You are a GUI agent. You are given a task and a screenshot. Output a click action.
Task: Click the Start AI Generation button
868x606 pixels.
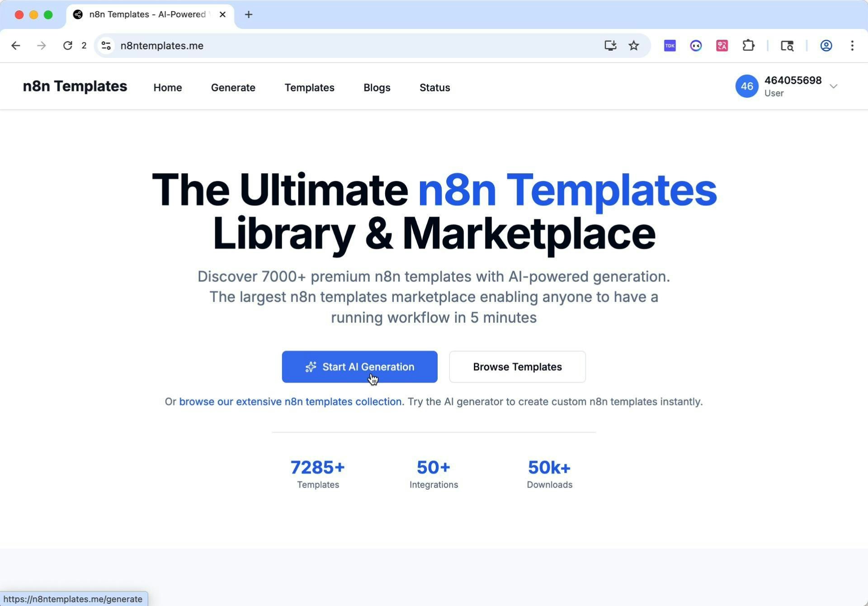pos(359,367)
